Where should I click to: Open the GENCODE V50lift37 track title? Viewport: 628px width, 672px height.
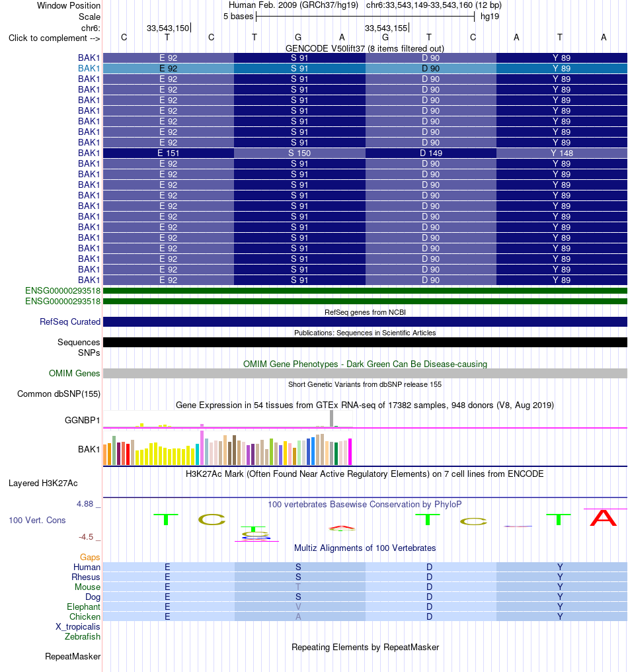click(364, 48)
